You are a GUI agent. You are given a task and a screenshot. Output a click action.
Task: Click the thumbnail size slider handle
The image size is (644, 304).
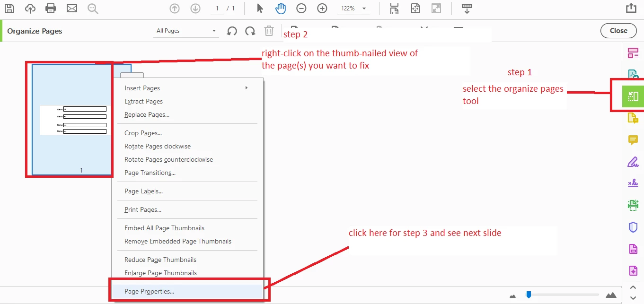click(529, 295)
